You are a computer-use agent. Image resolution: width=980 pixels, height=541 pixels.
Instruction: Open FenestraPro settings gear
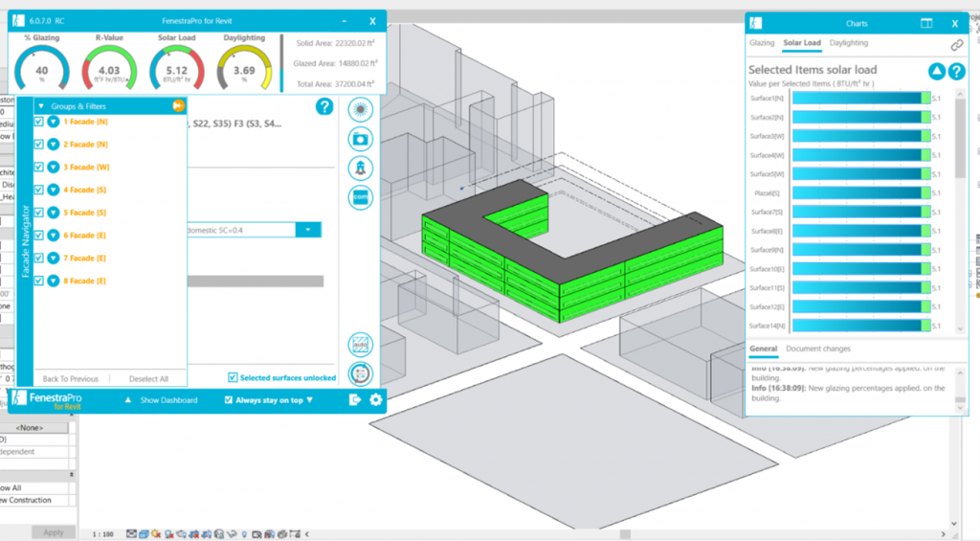(375, 399)
